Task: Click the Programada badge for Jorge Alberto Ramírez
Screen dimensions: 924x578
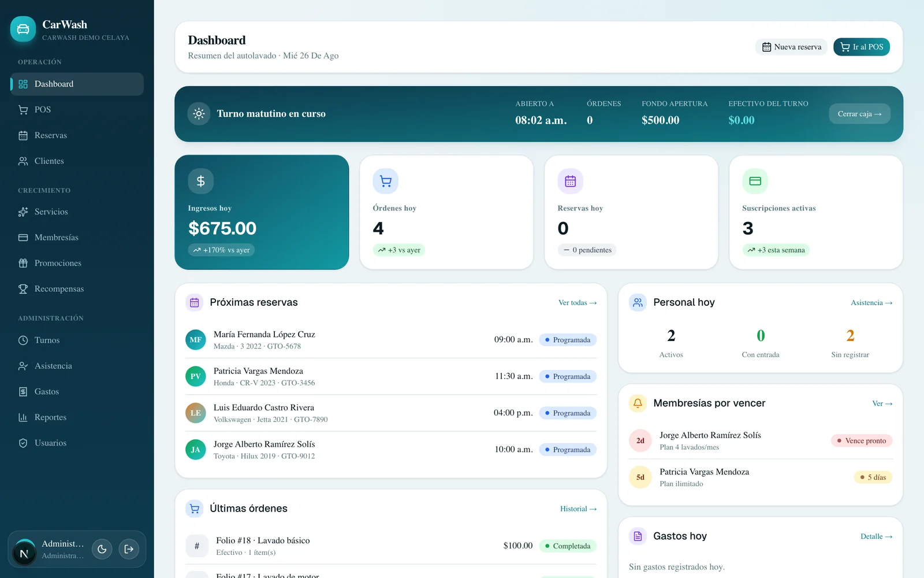Action: (x=568, y=450)
